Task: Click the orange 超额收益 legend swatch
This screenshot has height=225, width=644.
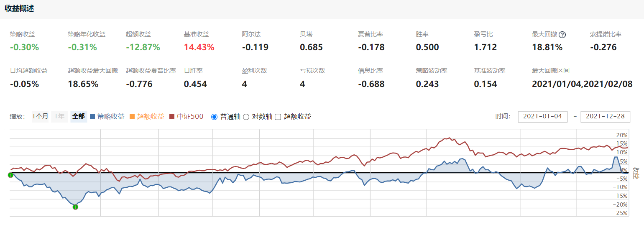Action: [x=132, y=117]
